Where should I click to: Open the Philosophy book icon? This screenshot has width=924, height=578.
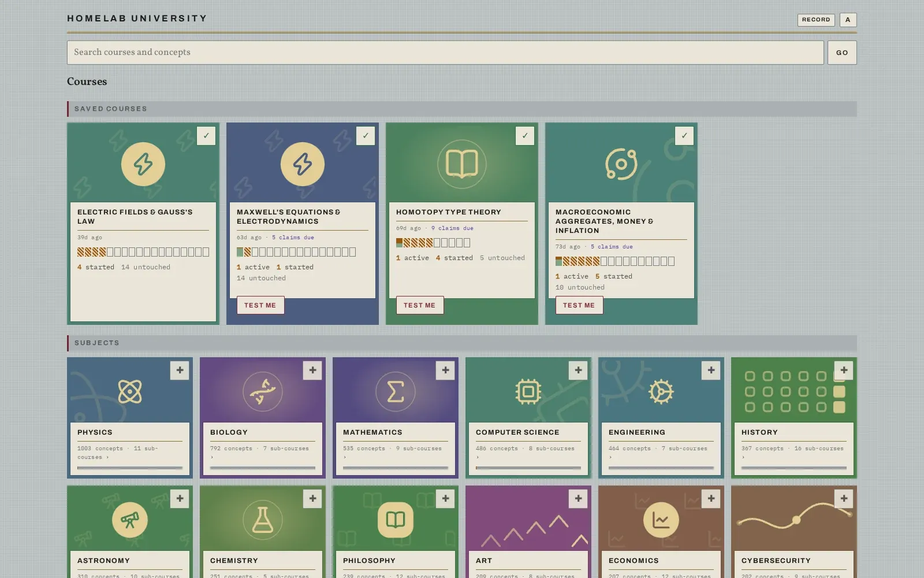point(396,520)
